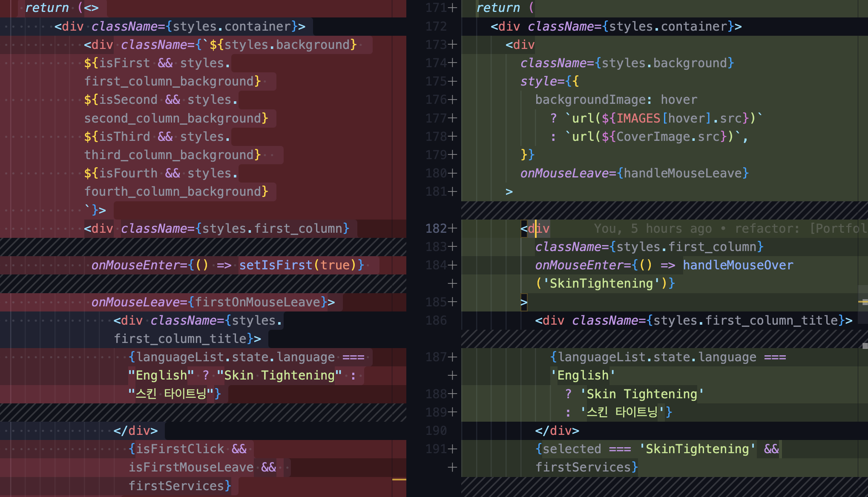
Task: Click firstOnMouseLeave in the removed code
Action: (x=257, y=302)
